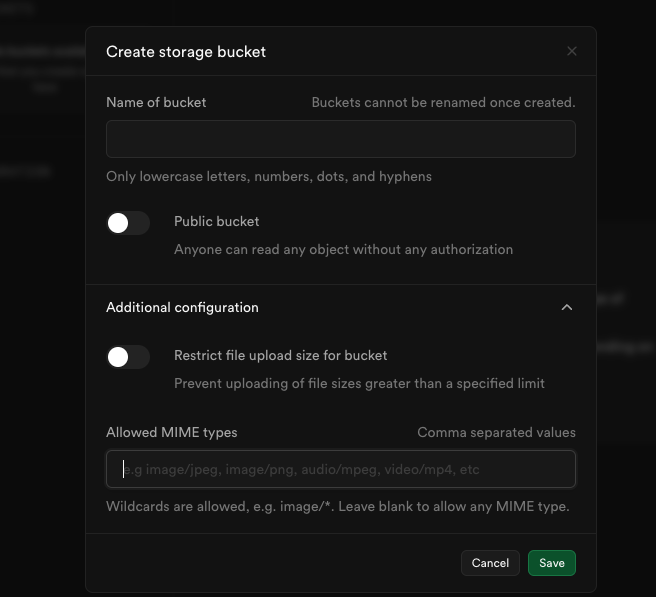Image resolution: width=656 pixels, height=597 pixels.
Task: Click the "Only lowercase letters" helper text
Action: point(268,176)
